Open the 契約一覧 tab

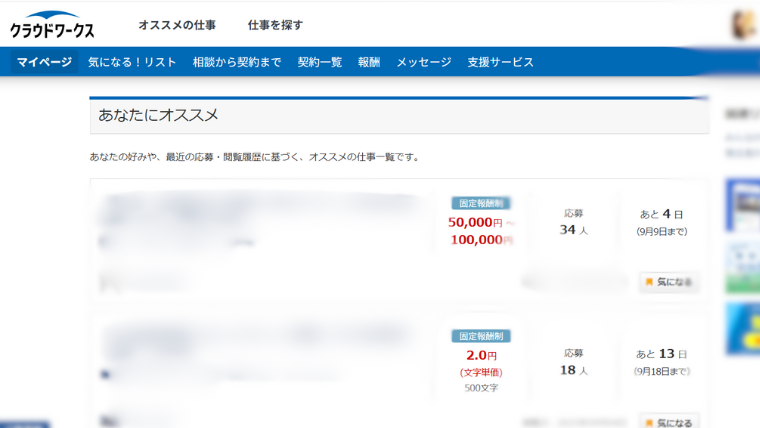[x=319, y=62]
